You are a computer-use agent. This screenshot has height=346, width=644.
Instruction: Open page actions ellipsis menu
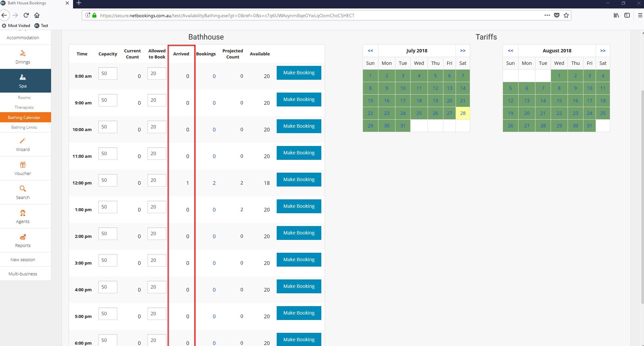(x=547, y=15)
